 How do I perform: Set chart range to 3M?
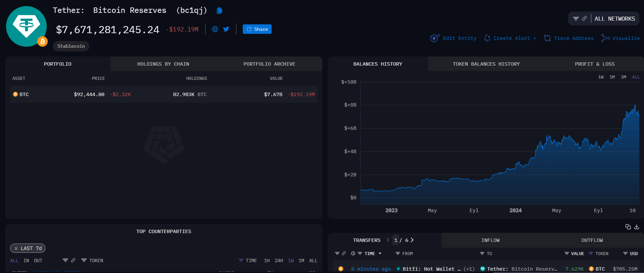[623, 77]
